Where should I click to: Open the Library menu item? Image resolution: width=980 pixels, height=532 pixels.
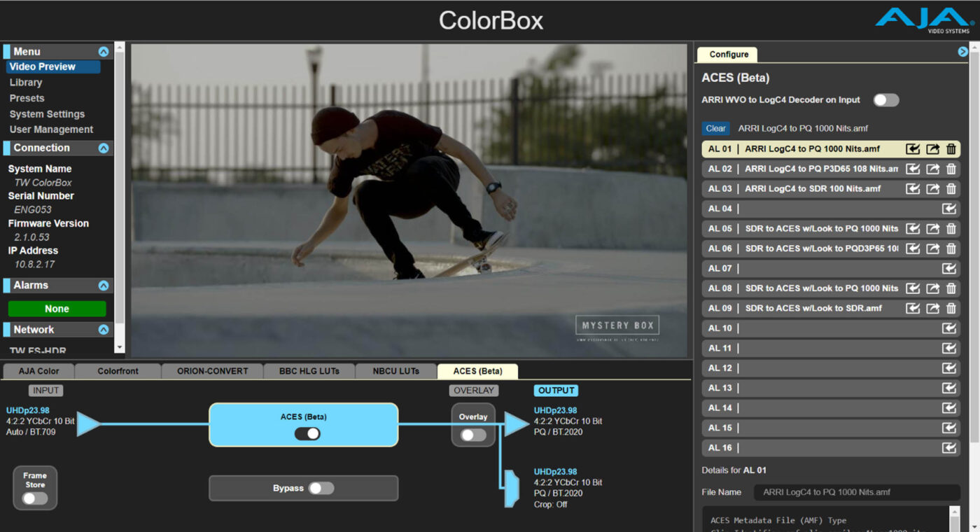pos(26,82)
